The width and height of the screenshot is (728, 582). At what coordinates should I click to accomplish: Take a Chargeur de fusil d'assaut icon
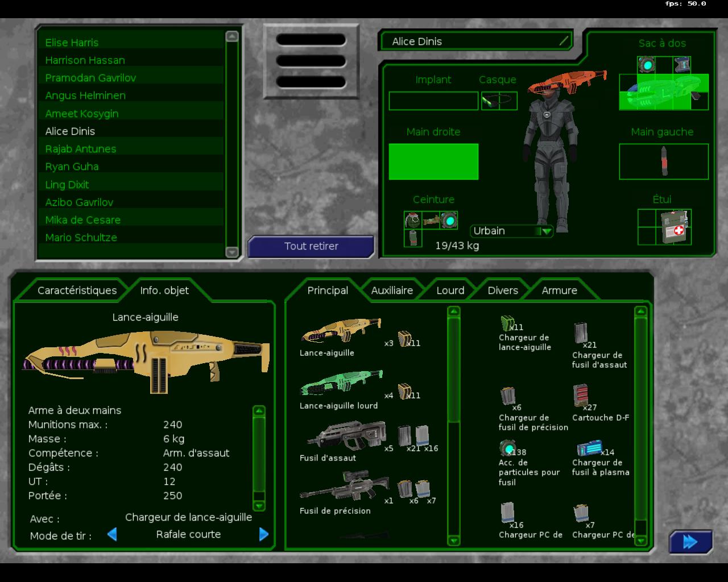pos(581,333)
